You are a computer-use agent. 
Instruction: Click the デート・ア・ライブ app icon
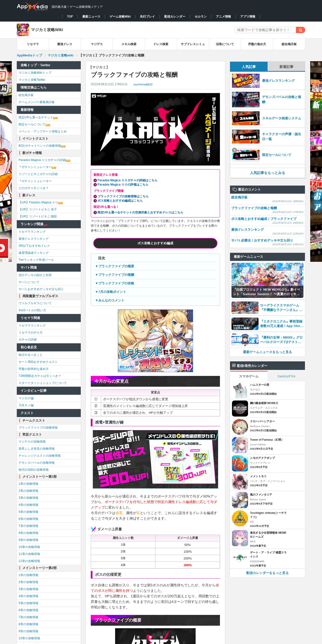[x=240, y=558]
